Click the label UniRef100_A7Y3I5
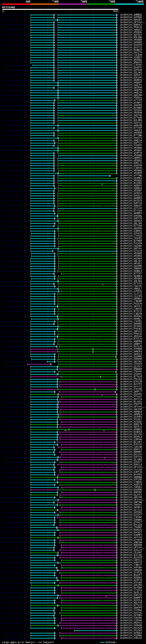The width and height of the screenshot is (146, 644). (131, 100)
